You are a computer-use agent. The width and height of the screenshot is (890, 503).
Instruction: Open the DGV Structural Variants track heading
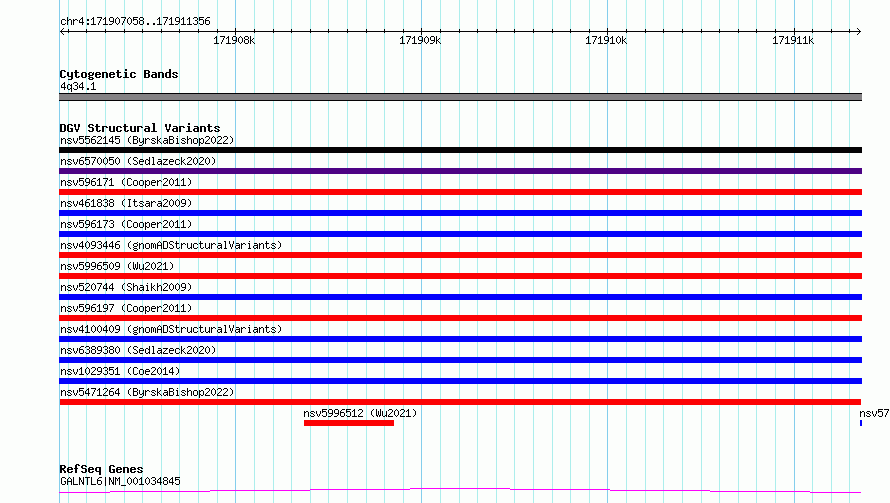click(x=140, y=128)
